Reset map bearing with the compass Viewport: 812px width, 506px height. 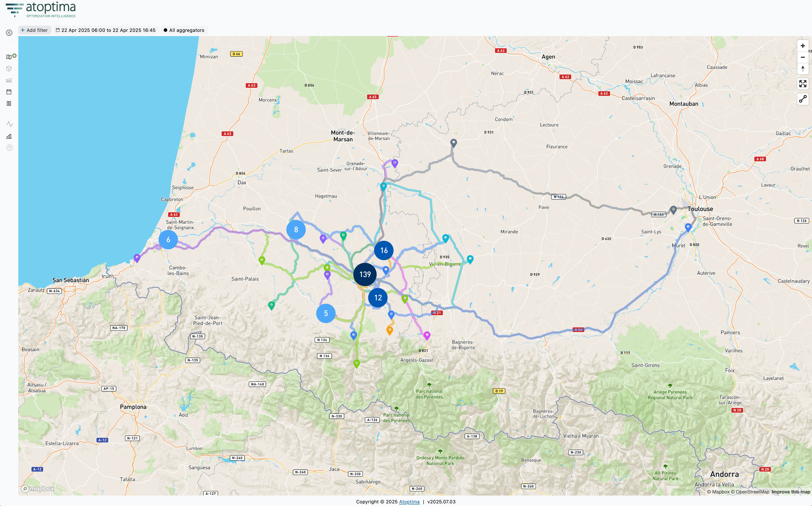[x=803, y=68]
